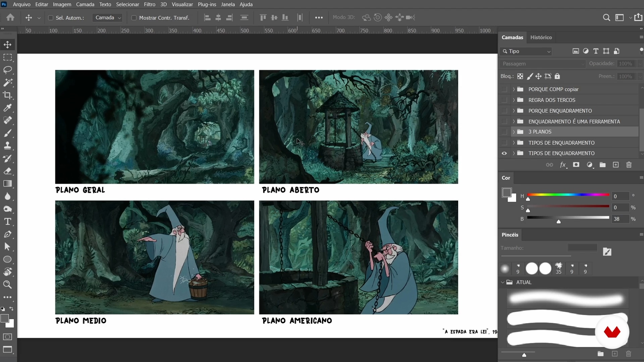Viewport: 644px width, 362px height.
Task: Open the Imagem menu
Action: click(x=62, y=4)
